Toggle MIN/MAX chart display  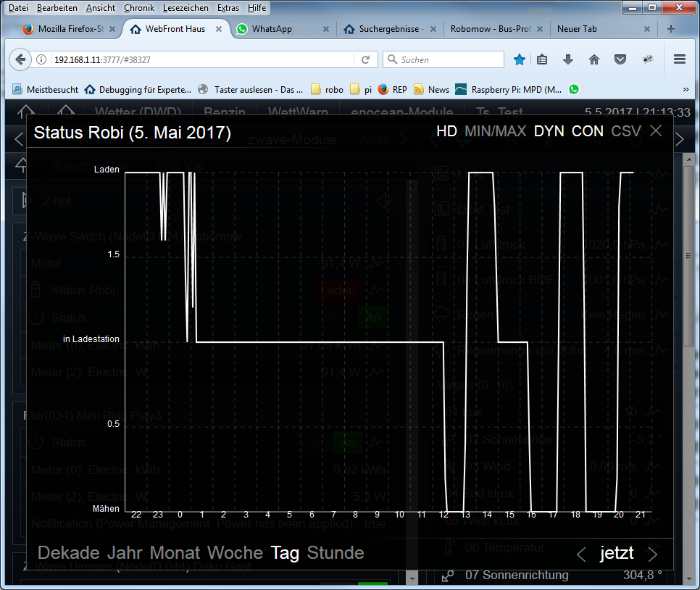(x=496, y=131)
